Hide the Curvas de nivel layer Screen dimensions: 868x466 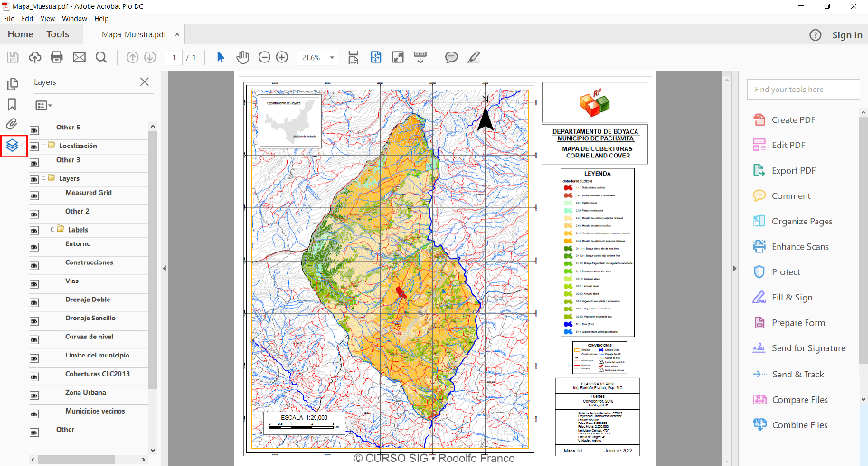point(35,340)
